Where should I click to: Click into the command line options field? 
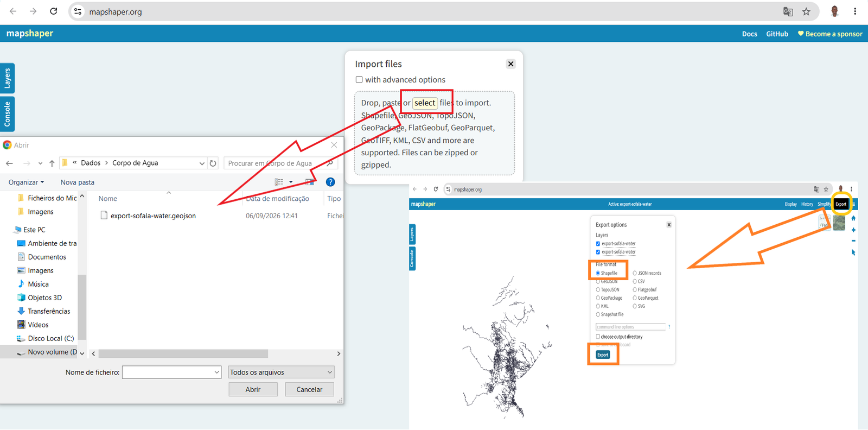630,327
